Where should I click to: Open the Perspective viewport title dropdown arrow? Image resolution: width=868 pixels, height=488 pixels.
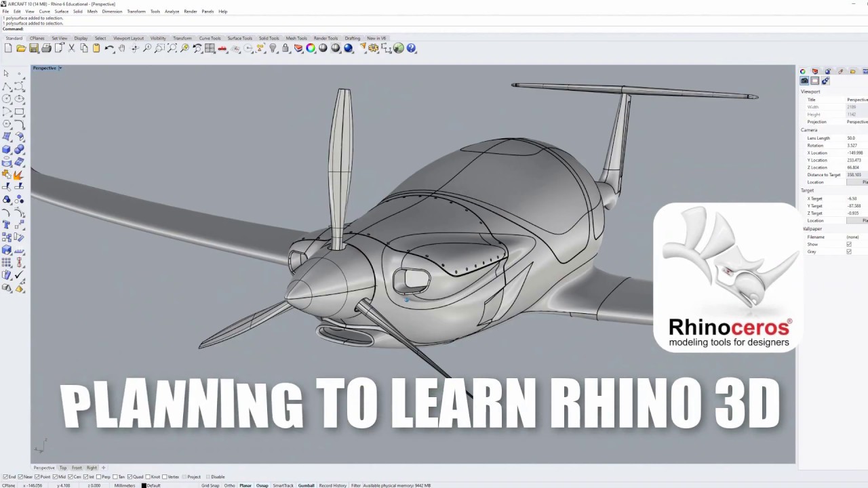click(60, 68)
